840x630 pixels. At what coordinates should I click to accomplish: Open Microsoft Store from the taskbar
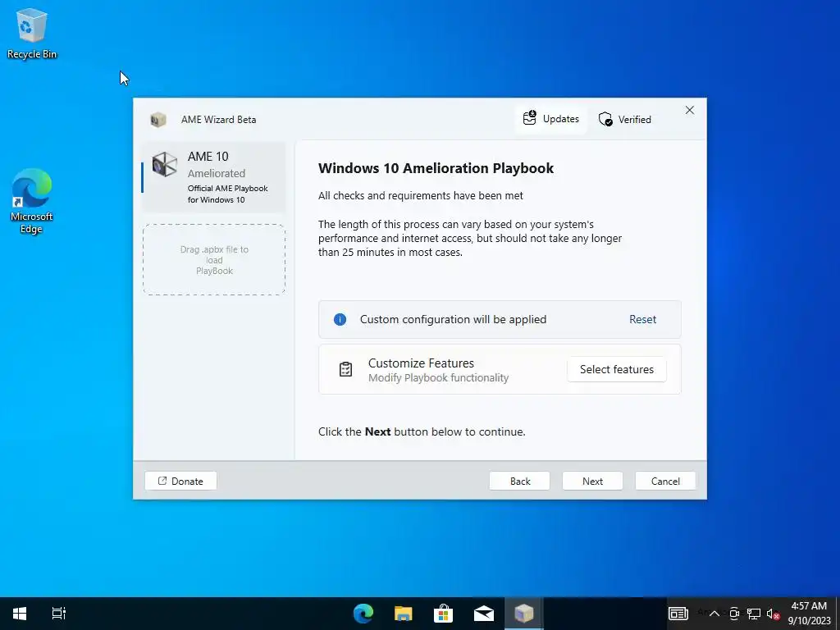[x=444, y=614]
